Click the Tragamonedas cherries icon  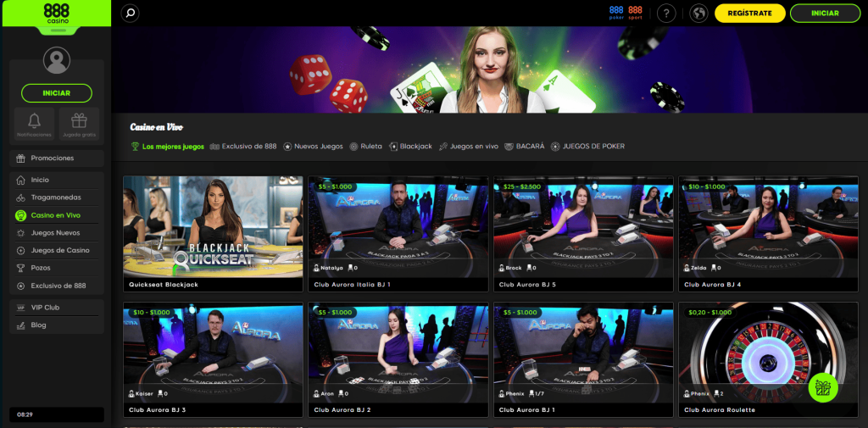click(x=21, y=197)
